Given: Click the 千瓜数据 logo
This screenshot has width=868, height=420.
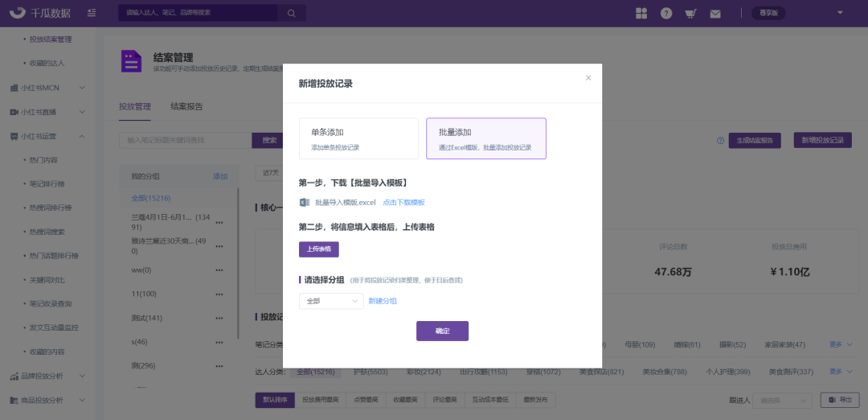Looking at the screenshot, I should point(39,13).
